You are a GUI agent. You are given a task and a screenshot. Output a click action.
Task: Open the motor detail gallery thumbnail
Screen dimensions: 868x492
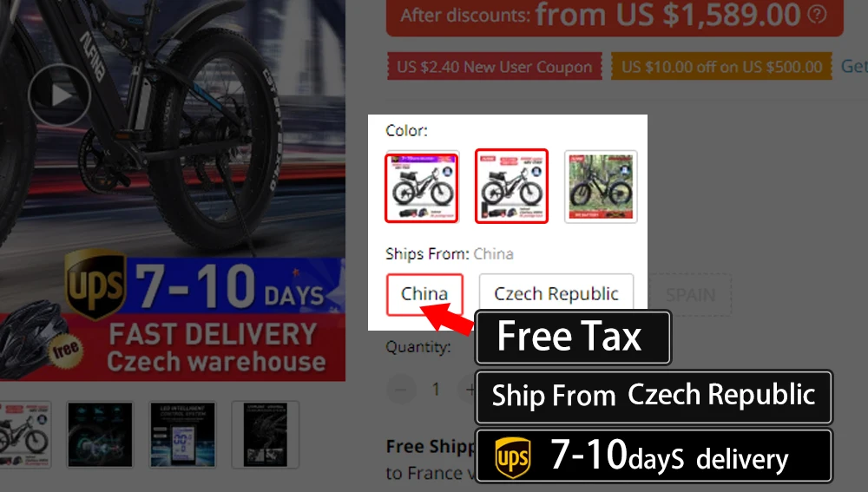click(100, 435)
